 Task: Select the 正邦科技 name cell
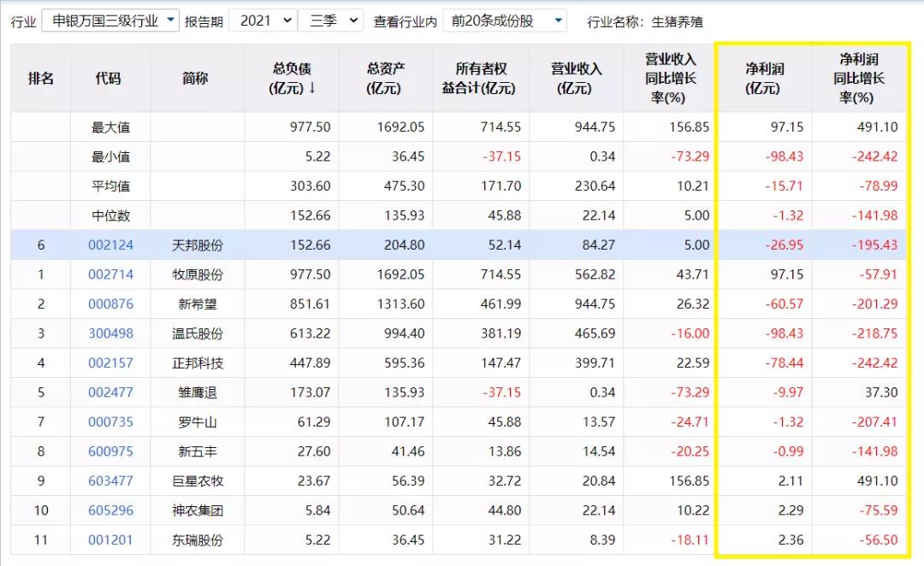[198, 363]
